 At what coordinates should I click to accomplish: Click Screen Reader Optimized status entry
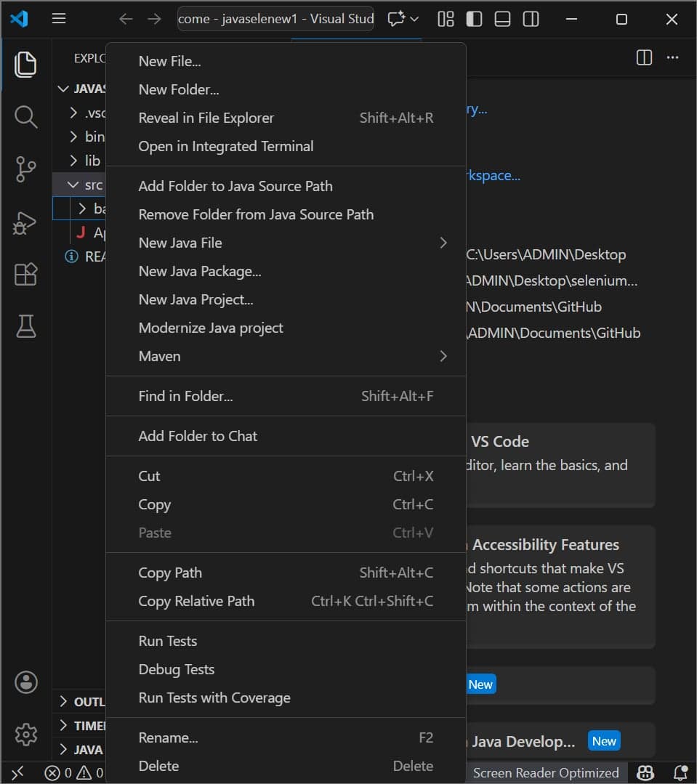tap(546, 773)
